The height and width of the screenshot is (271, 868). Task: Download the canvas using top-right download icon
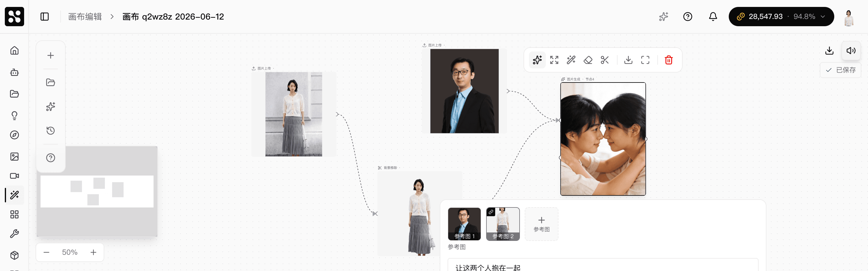click(829, 51)
